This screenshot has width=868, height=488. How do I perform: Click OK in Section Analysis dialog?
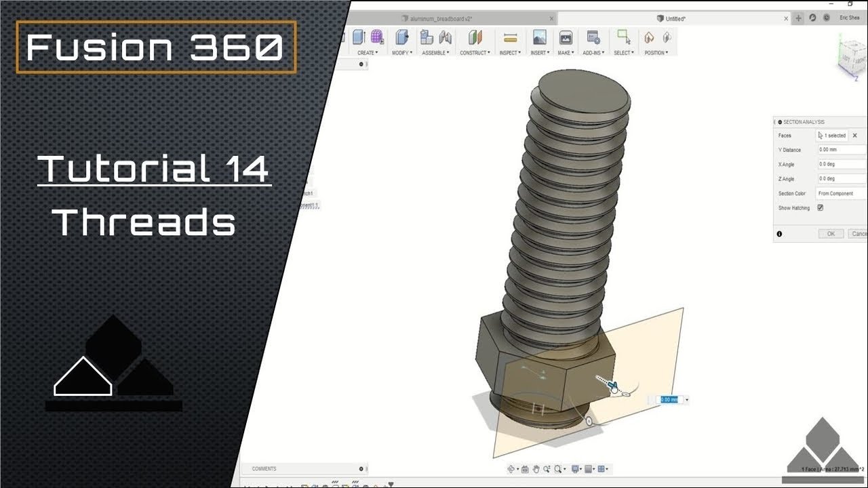click(831, 234)
